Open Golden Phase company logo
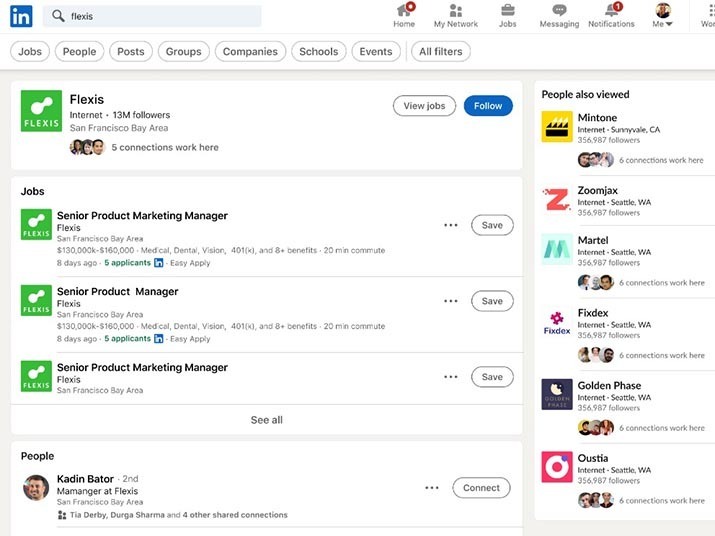Viewport: 715px width, 536px height. 557,395
